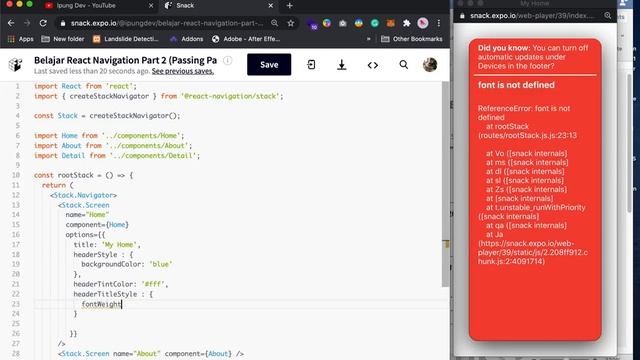Open Landslide Detecti... bookmark

(x=125, y=39)
